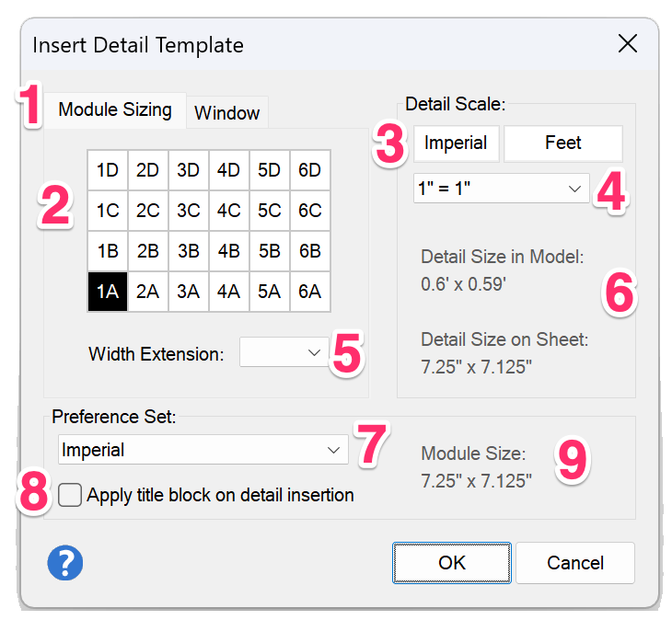This screenshot has width=672, height=620.
Task: Select module cell 5C
Action: [x=270, y=211]
